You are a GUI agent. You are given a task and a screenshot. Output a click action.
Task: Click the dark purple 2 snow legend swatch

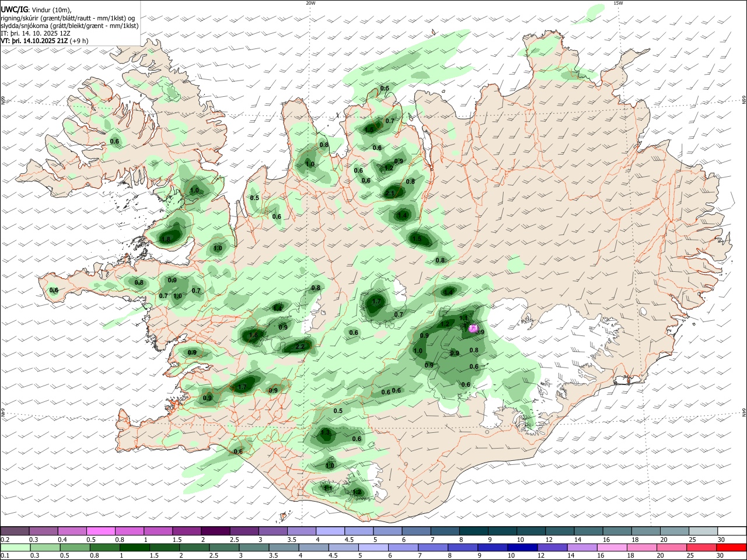[215, 531]
